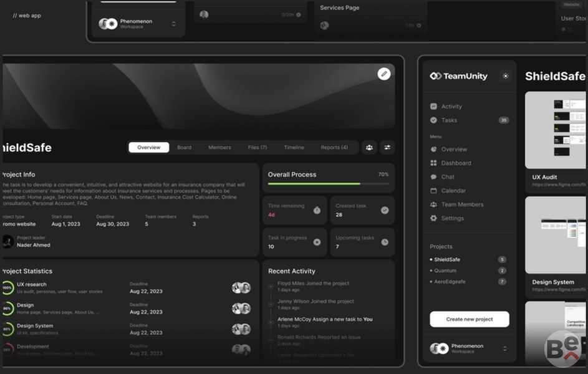The height and width of the screenshot is (374, 588).
Task: Toggle the light/dark theme sun icon
Action: click(505, 76)
